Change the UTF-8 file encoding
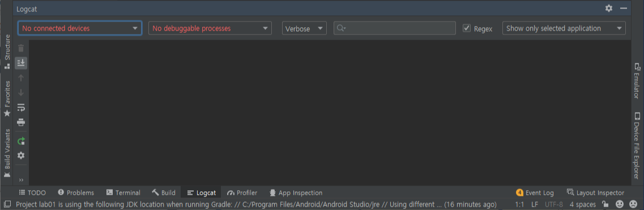The image size is (644, 210). click(x=554, y=204)
